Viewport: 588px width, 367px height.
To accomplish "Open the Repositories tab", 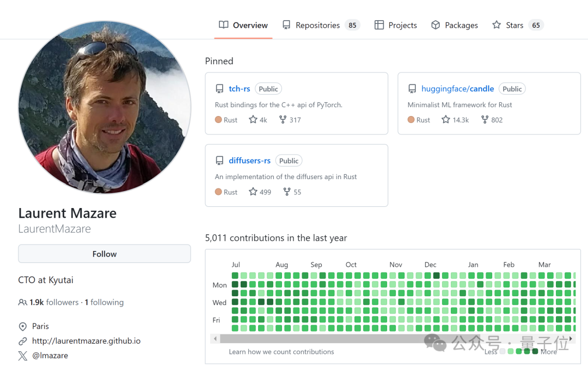I will pos(317,25).
